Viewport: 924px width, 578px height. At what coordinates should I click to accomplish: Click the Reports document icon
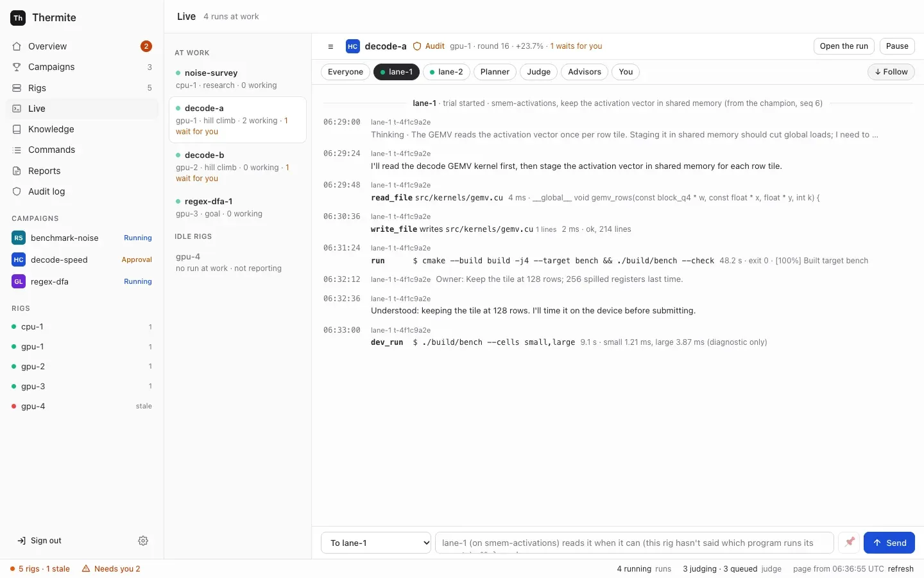17,171
